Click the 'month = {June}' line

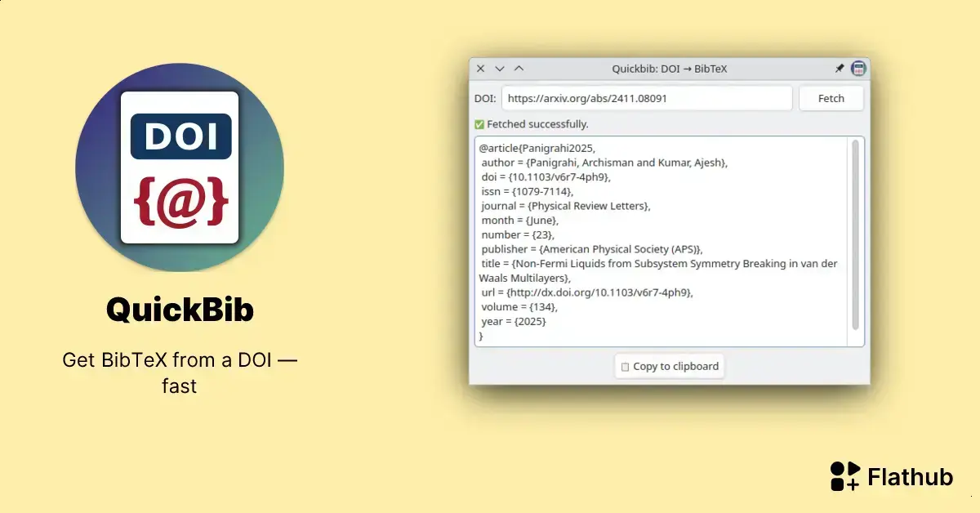click(520, 221)
